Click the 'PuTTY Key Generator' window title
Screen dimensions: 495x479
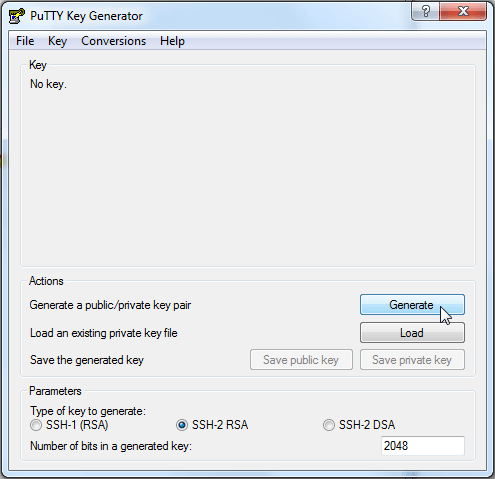(x=86, y=16)
